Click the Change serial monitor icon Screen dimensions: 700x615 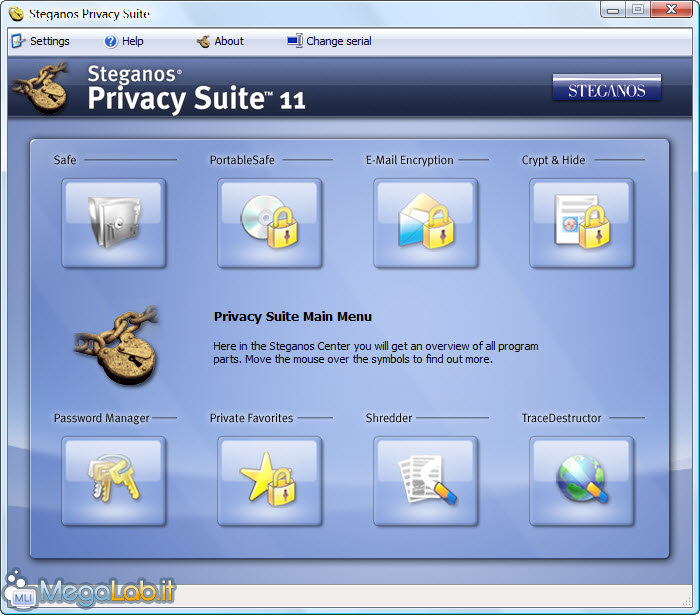(295, 41)
